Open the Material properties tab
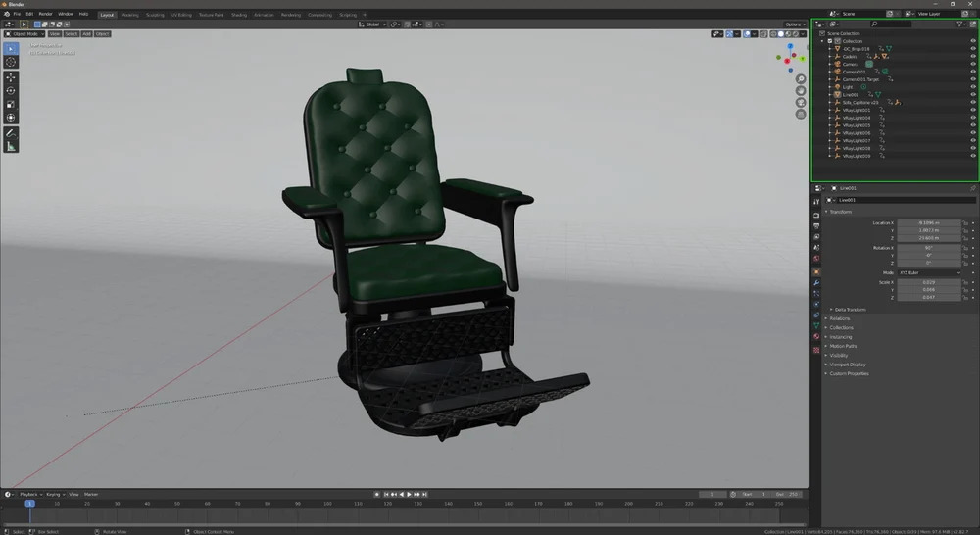The width and height of the screenshot is (980, 535). pos(816,336)
